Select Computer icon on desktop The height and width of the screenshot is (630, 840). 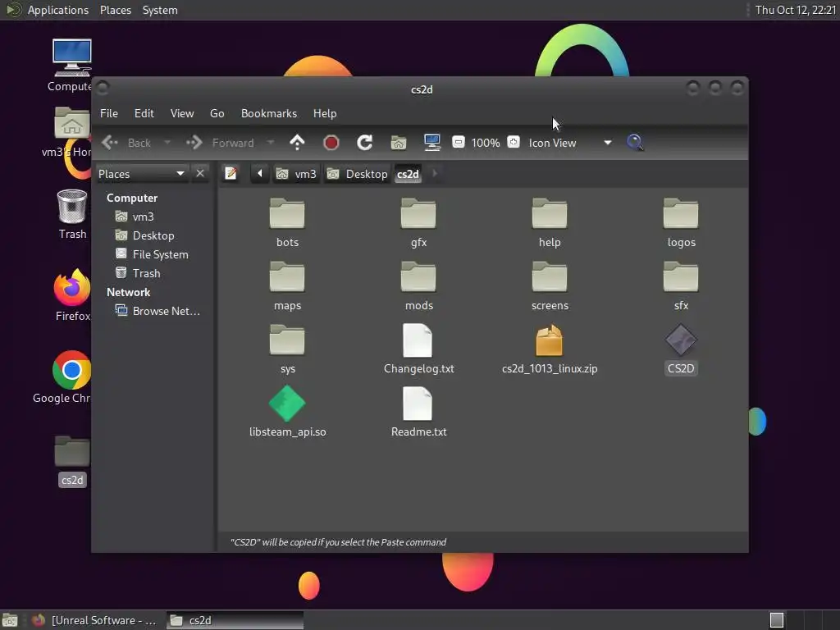tap(72, 66)
